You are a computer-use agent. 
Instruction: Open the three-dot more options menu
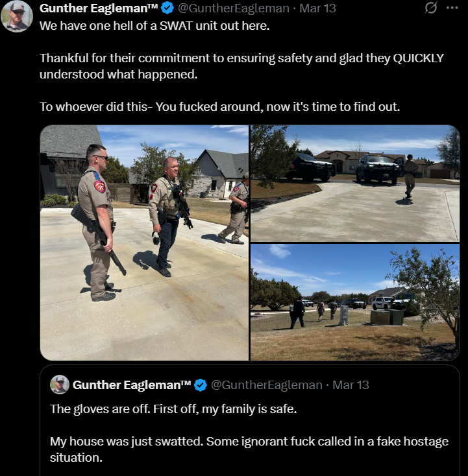pyautogui.click(x=452, y=8)
